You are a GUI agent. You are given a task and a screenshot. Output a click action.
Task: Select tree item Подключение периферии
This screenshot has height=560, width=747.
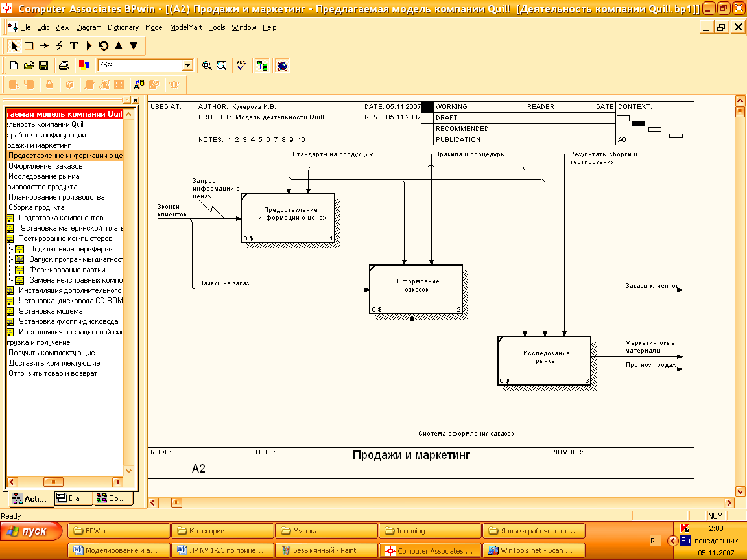(x=71, y=249)
